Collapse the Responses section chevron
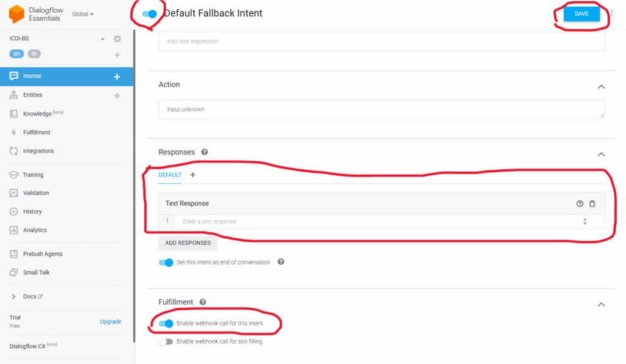 [602, 155]
